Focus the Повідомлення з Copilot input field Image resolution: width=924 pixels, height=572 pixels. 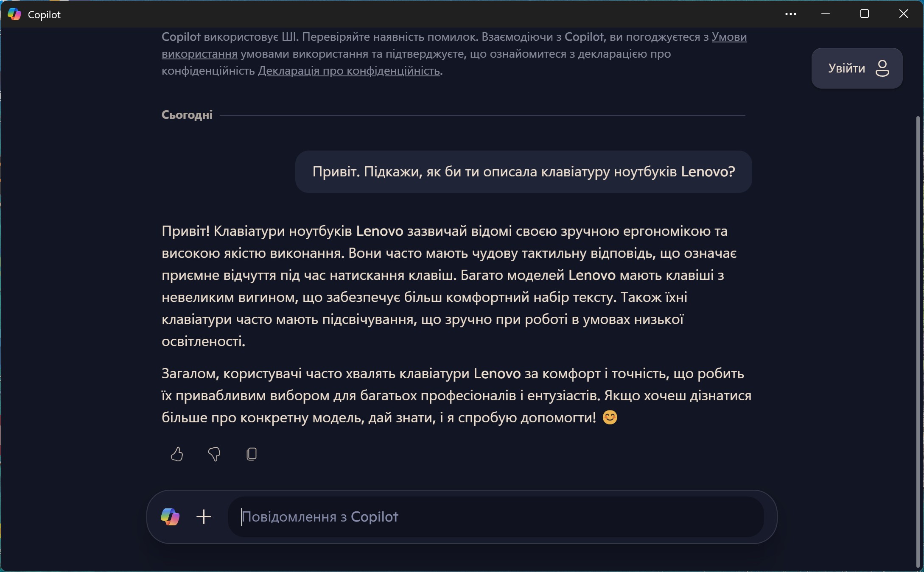496,517
